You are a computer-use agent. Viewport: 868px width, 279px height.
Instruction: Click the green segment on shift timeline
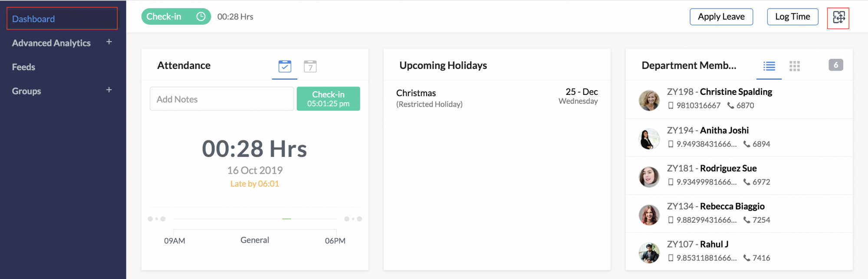(286, 219)
